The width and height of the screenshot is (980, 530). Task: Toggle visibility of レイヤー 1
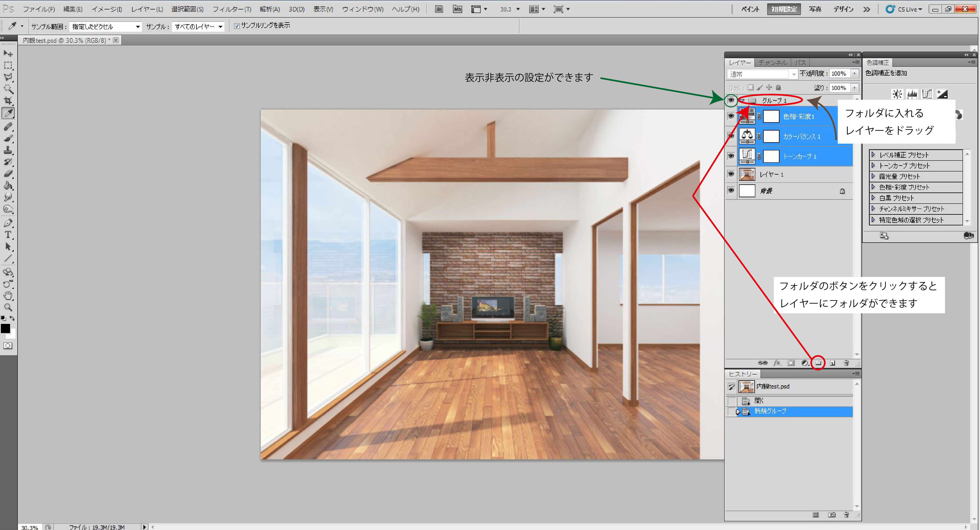pyautogui.click(x=731, y=174)
